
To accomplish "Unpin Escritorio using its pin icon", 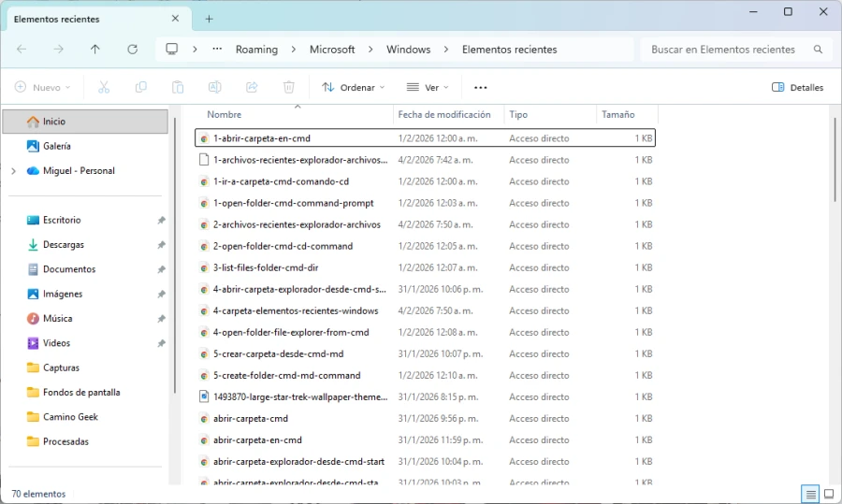I will point(161,220).
